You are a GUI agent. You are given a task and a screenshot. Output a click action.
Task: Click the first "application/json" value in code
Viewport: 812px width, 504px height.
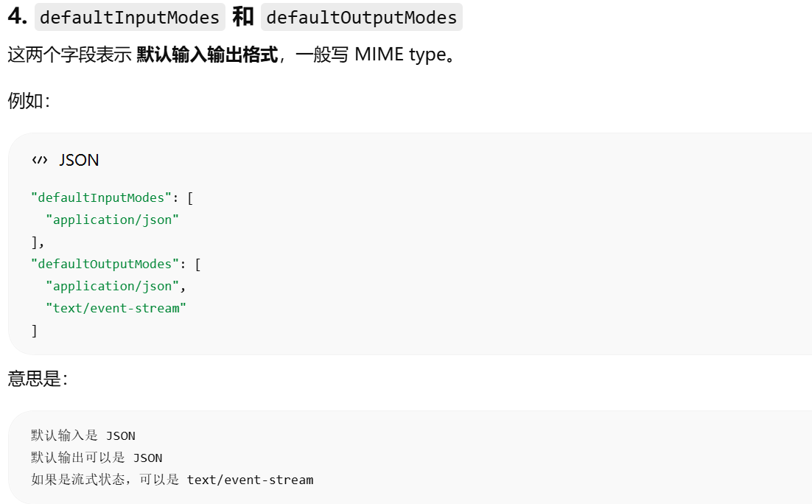click(113, 220)
